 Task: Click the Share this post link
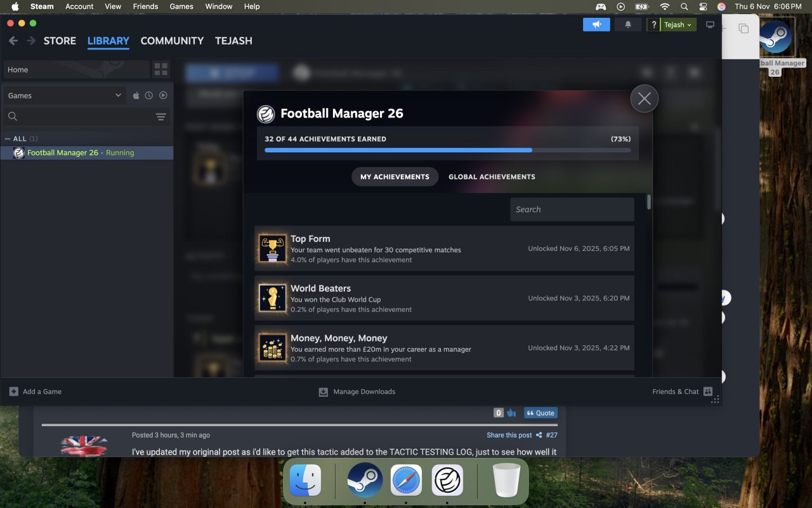pos(514,435)
